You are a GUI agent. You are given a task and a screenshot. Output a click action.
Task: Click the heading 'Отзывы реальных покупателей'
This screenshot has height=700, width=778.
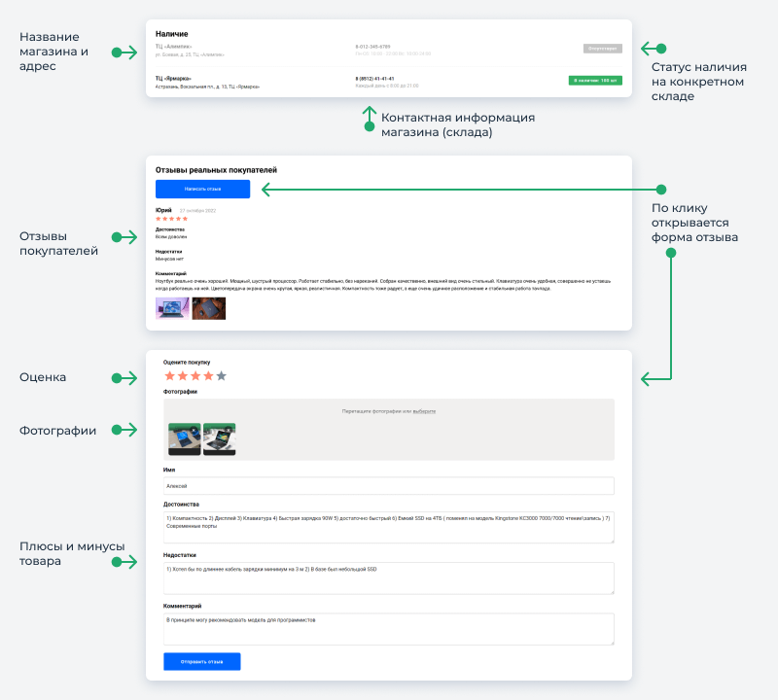point(216,170)
